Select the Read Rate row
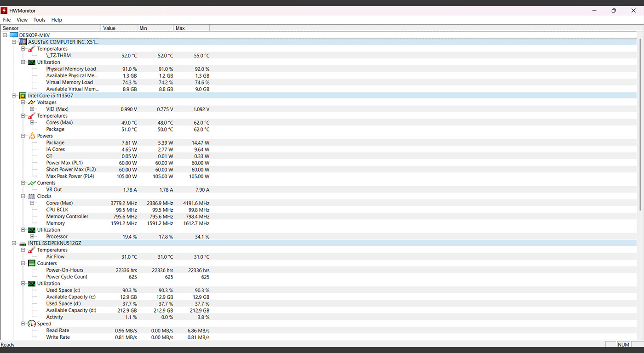The width and height of the screenshot is (644, 353). [x=318, y=330]
